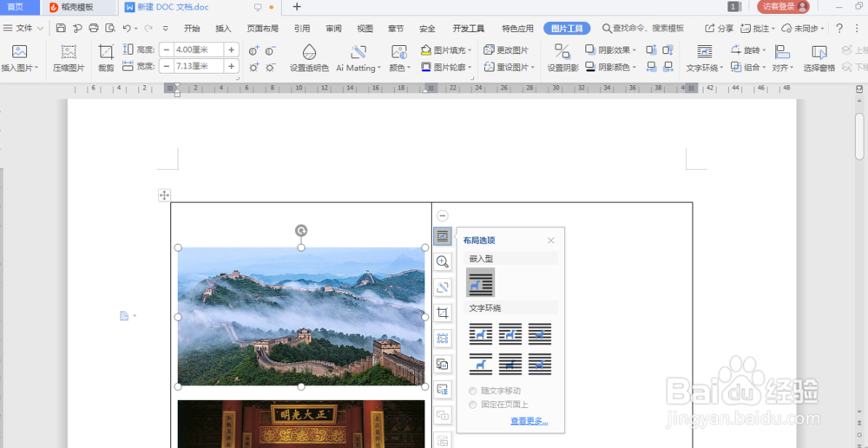Click the print preview icon
The height and width of the screenshot is (448, 868).
coord(110,29)
